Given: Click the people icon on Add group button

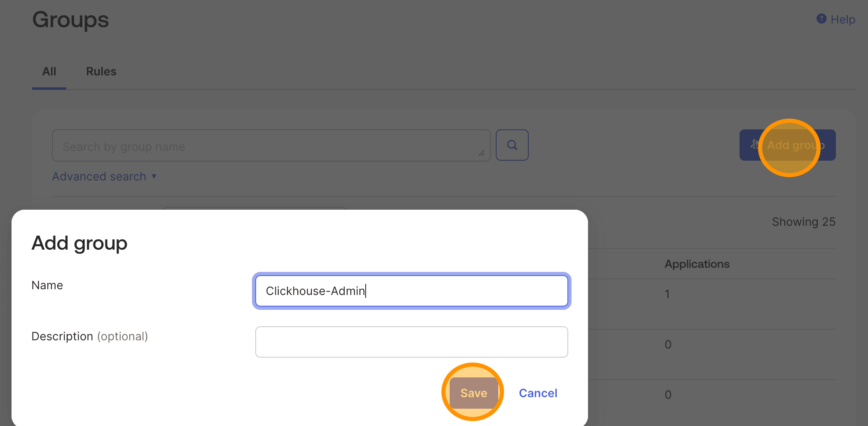Looking at the screenshot, I should click(755, 145).
